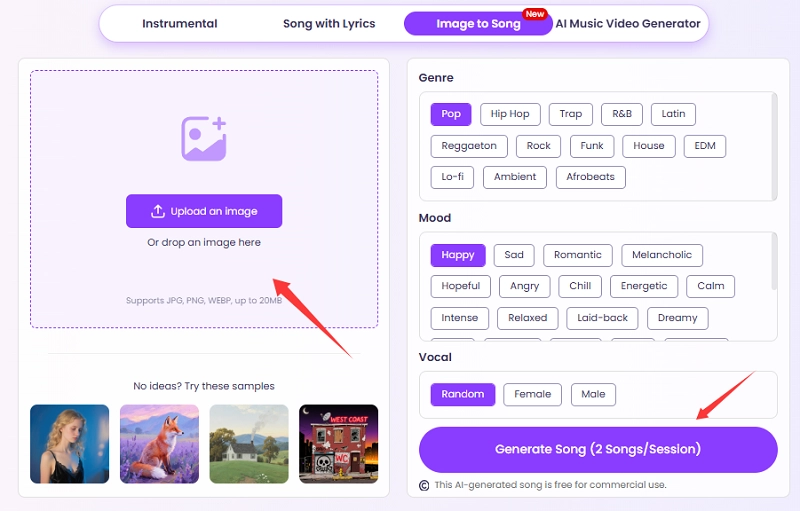Select the Energetic mood tag

644,286
